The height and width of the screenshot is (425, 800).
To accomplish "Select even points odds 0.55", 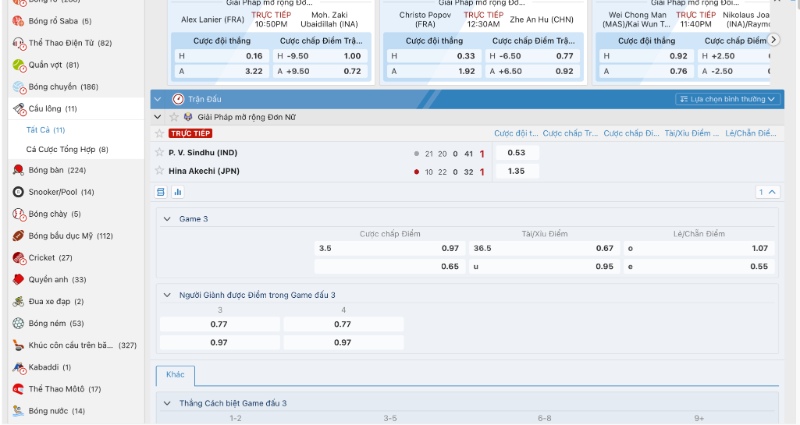I will pos(698,266).
